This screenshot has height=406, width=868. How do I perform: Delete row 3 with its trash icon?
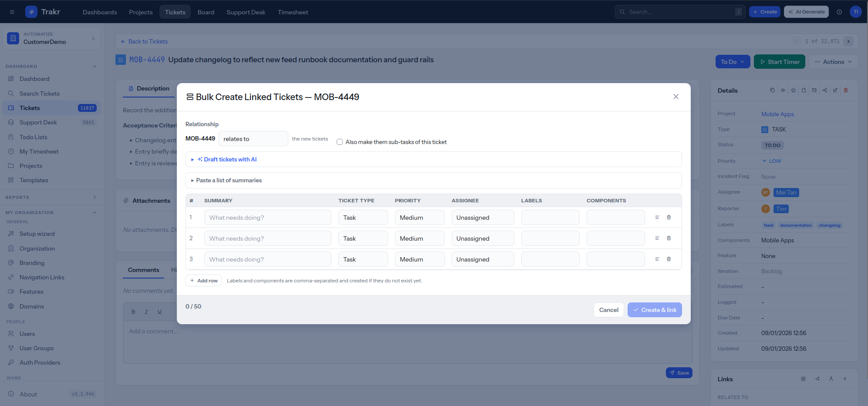[669, 259]
